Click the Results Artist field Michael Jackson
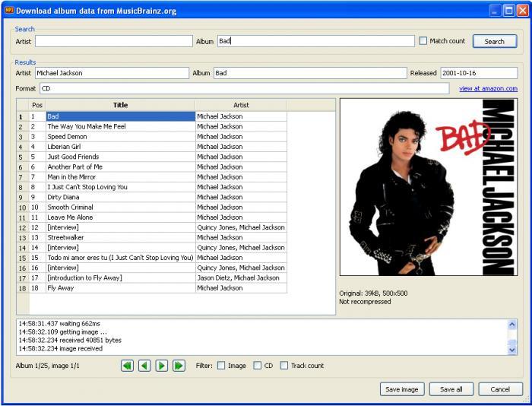This screenshot has height=406, width=532. (x=112, y=73)
